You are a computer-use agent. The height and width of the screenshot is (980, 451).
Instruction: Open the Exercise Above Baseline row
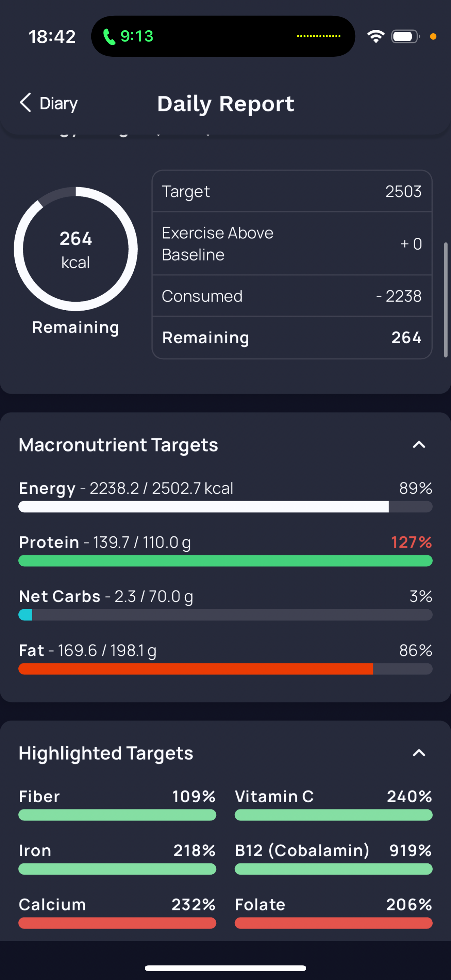(x=292, y=243)
